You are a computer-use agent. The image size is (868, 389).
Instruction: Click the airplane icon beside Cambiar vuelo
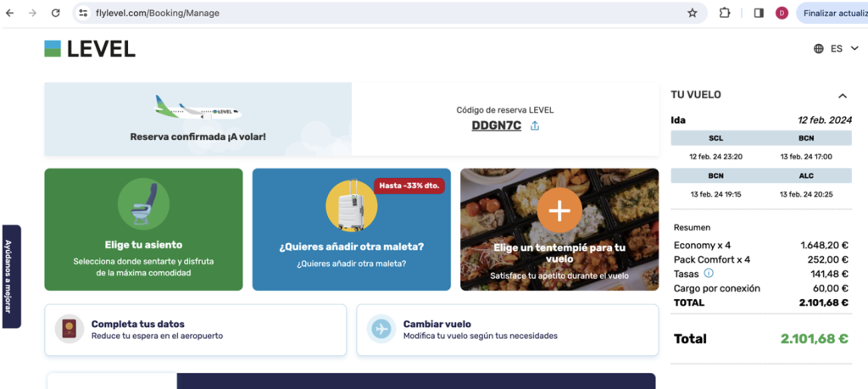coord(381,329)
